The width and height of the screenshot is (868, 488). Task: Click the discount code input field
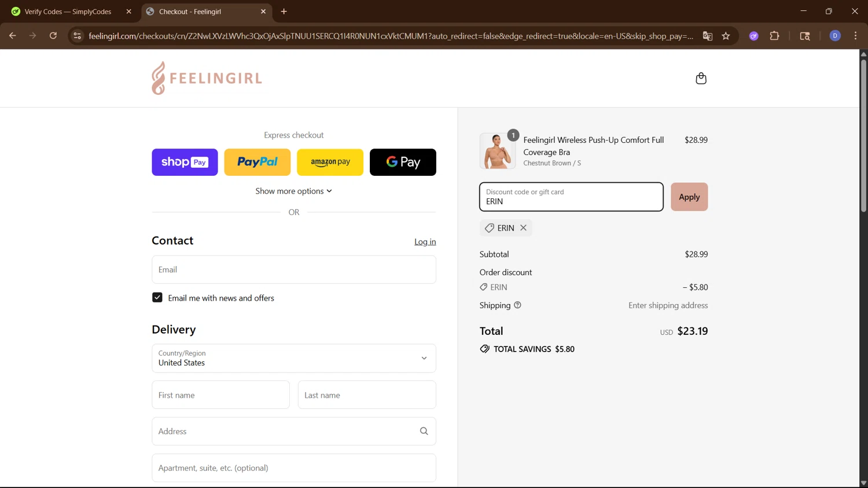coord(571,197)
